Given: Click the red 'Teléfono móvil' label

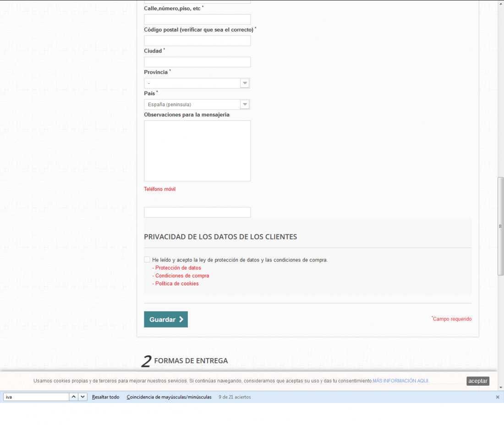Looking at the screenshot, I should [x=160, y=189].
